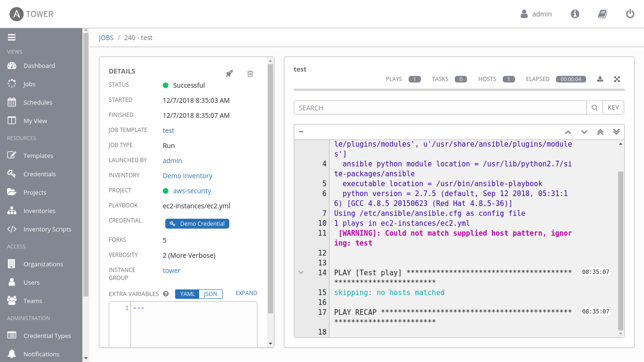Download the job output
This screenshot has height=362, width=644.
tap(600, 79)
